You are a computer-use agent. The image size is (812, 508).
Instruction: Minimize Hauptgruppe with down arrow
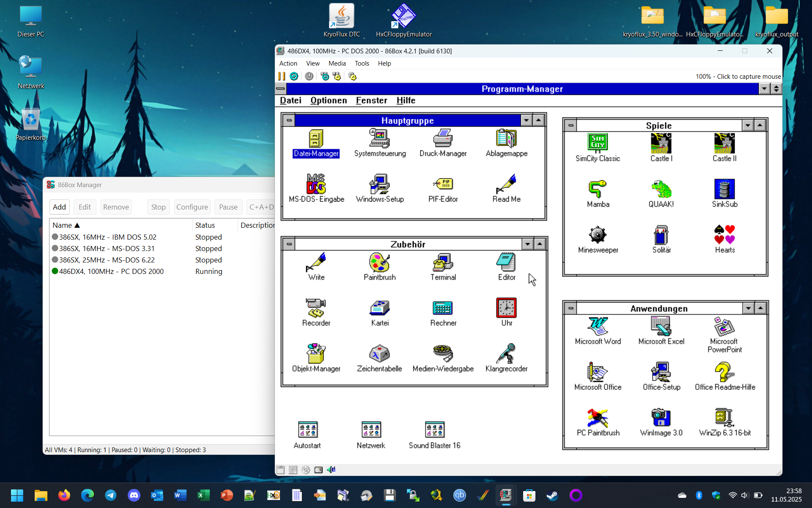pos(526,120)
